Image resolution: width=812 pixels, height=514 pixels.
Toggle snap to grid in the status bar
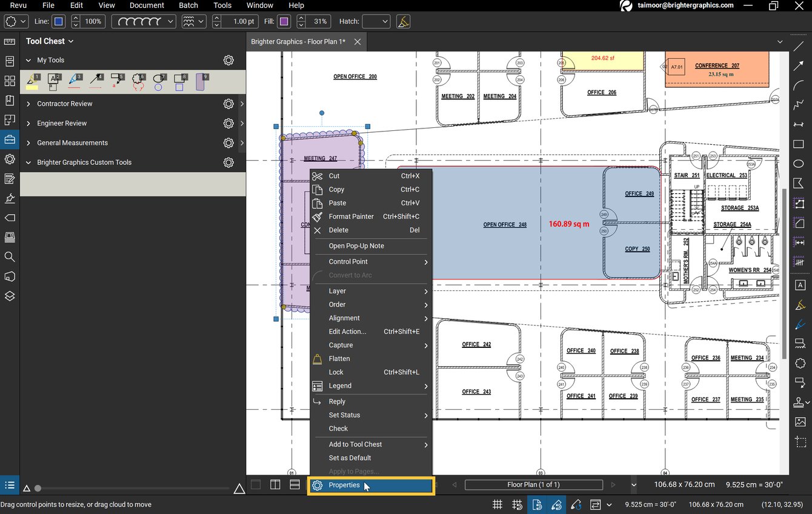pyautogui.click(x=517, y=504)
